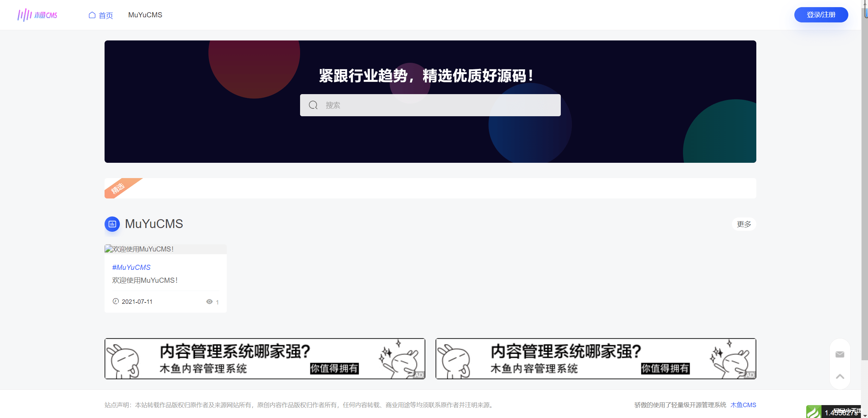
Task: Select the 首页 menu item
Action: (x=106, y=15)
